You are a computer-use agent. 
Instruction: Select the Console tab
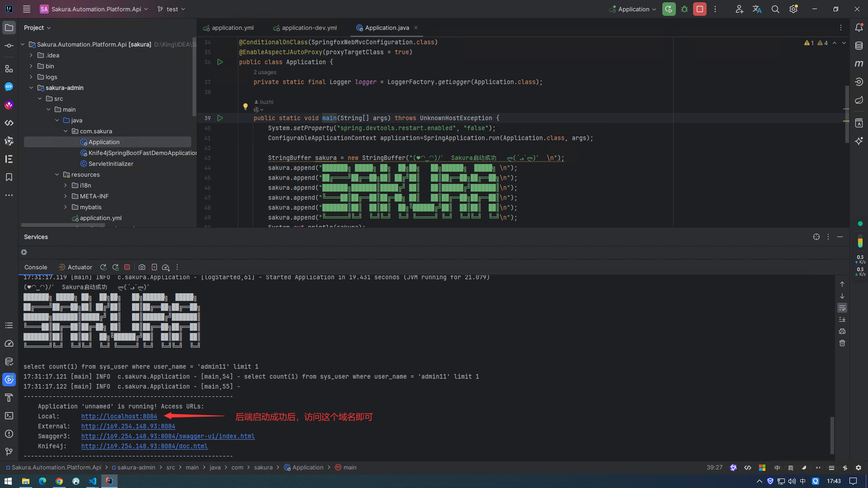(36, 267)
